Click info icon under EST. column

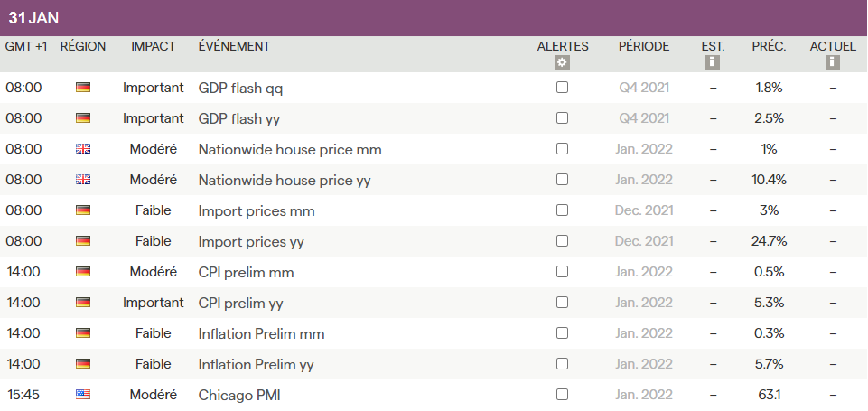pos(713,62)
